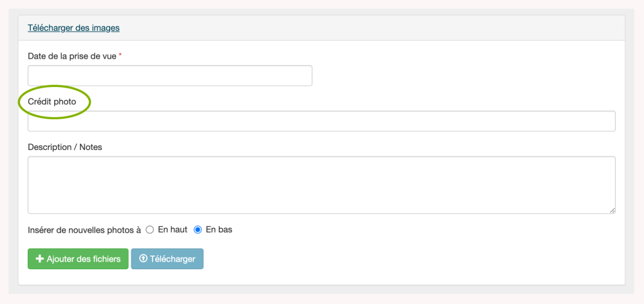
Task: Click the "En bas" option label text
Action: tap(219, 229)
